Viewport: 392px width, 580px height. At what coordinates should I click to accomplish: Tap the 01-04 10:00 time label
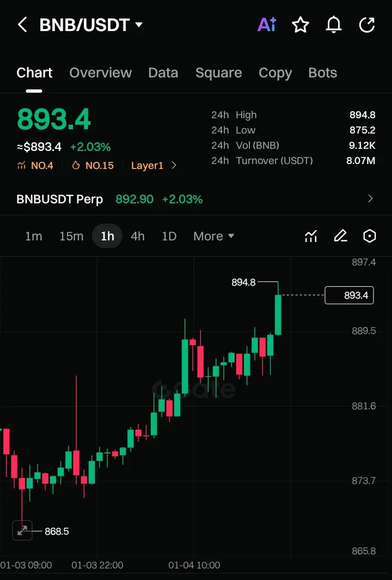tap(194, 565)
